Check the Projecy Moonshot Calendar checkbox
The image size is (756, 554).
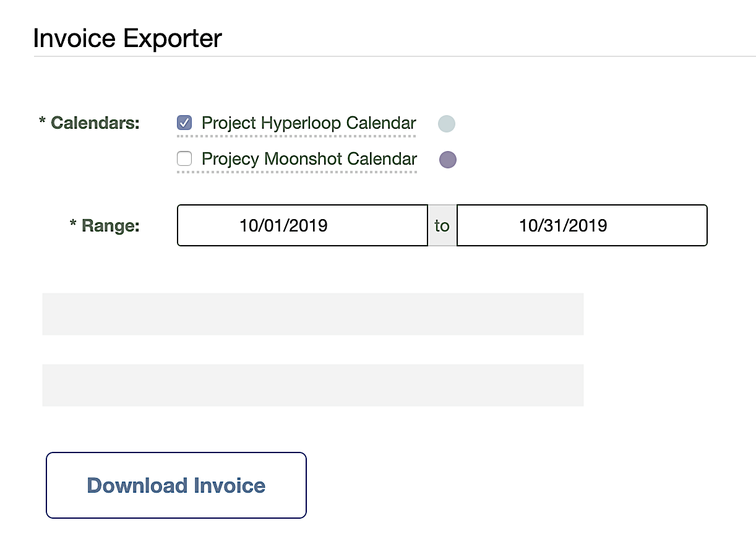pos(184,159)
